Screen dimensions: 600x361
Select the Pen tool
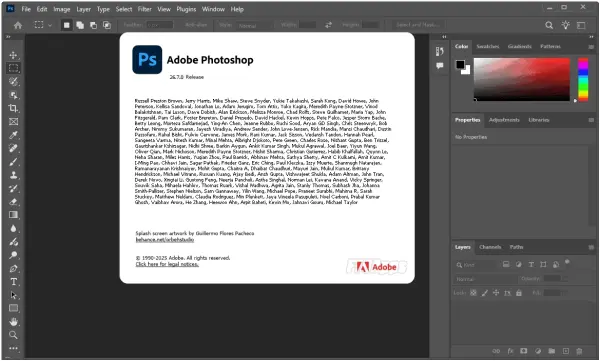point(13,269)
